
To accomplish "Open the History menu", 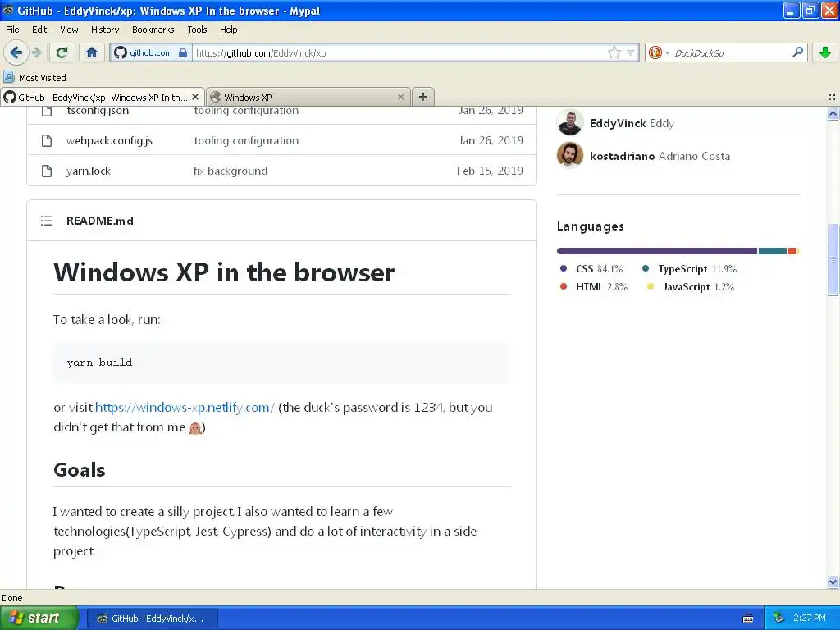I will coord(105,30).
